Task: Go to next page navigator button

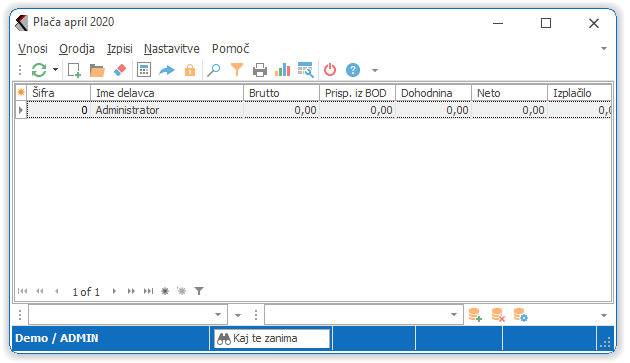Action: click(131, 291)
